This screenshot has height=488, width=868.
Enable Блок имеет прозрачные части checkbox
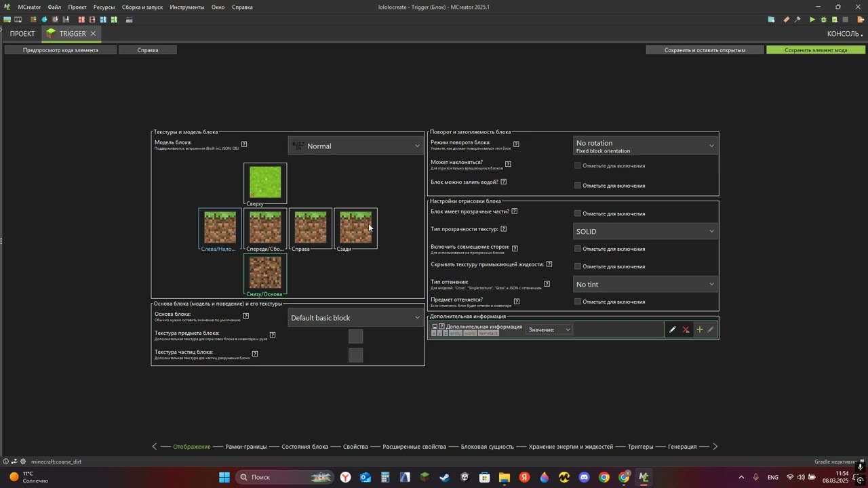coord(578,213)
